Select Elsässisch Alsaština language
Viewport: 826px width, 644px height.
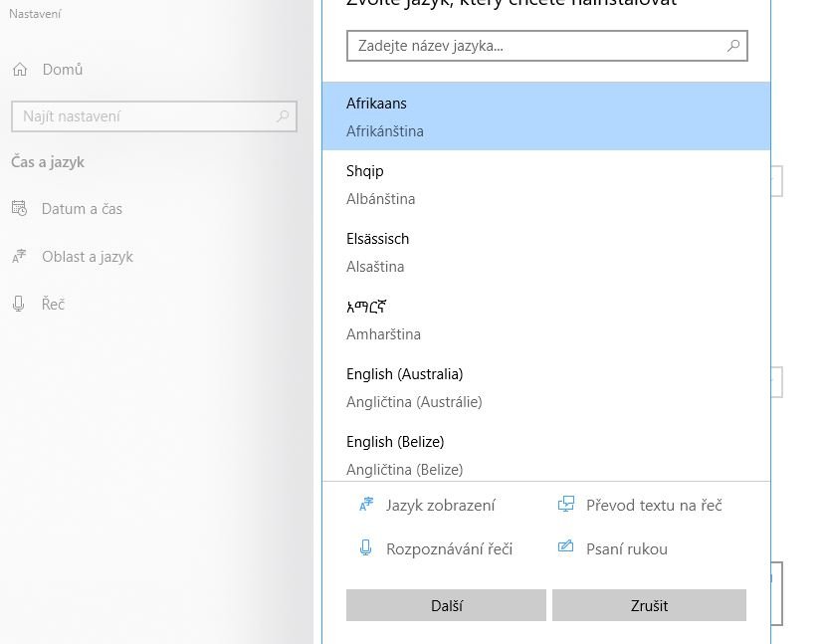click(x=546, y=253)
